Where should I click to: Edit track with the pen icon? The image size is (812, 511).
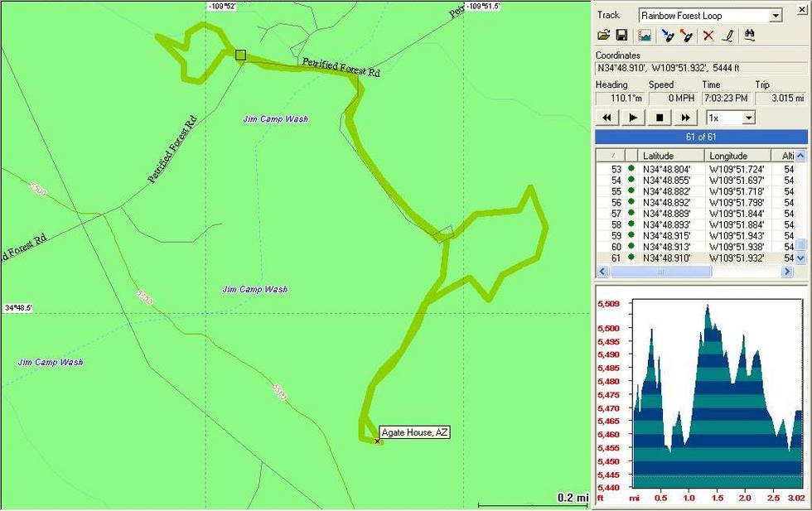pos(727,36)
